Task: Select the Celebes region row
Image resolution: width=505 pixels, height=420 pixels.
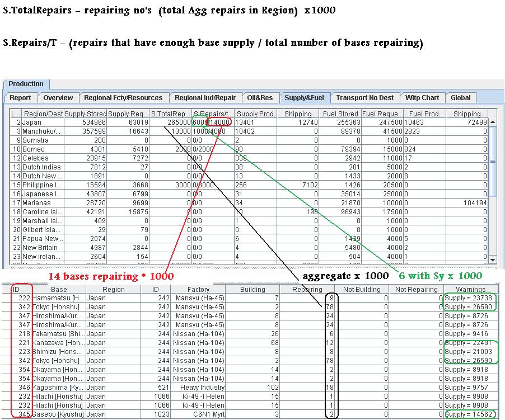Action: tap(249, 158)
